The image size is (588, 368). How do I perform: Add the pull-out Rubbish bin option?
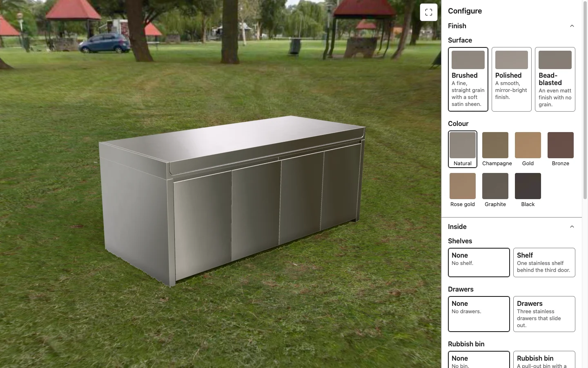click(544, 360)
